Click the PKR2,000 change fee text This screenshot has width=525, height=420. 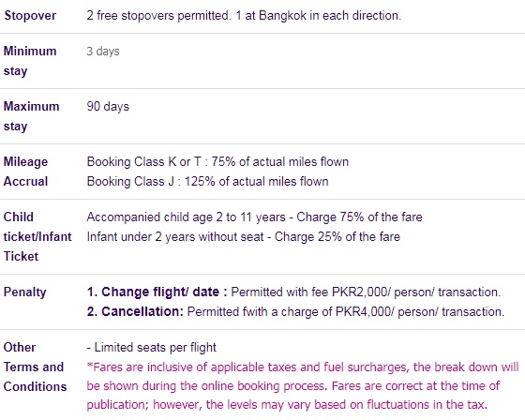pyautogui.click(x=366, y=292)
